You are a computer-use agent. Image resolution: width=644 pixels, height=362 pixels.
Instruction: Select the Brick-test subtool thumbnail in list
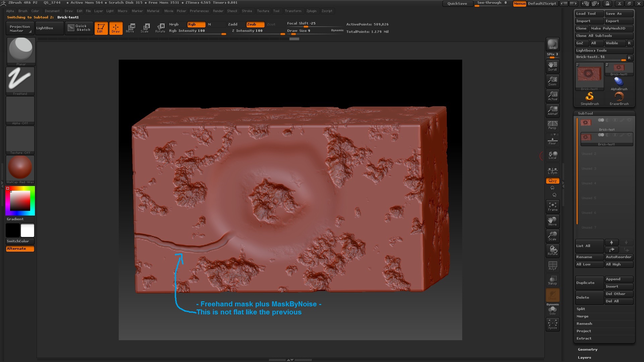click(x=586, y=123)
